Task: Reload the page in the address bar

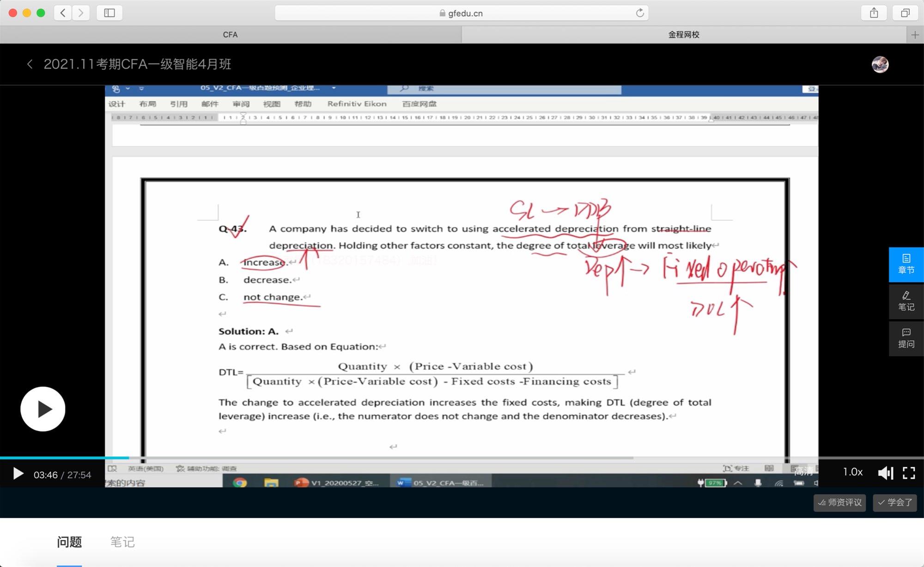Action: [639, 13]
